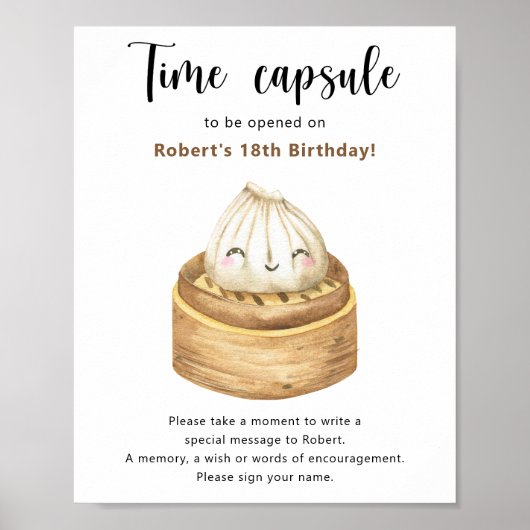
Task: Click 'Please take a moment to write a' line
Action: 265,421
